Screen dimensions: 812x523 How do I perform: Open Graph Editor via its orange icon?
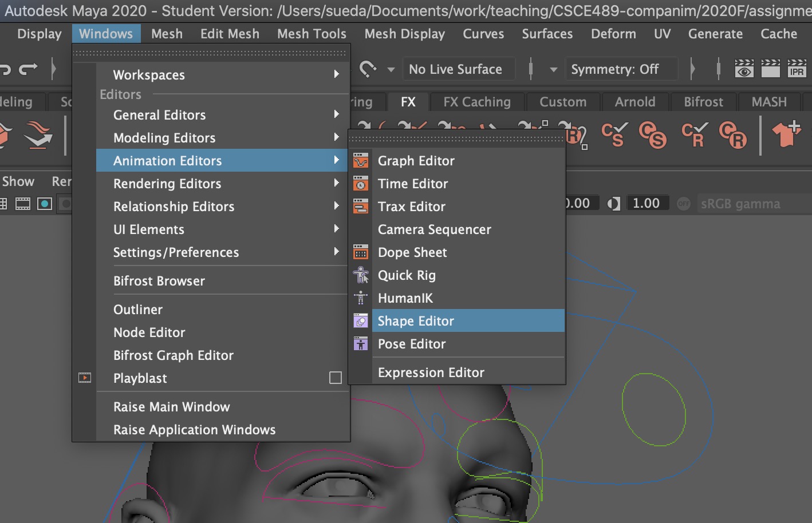click(361, 161)
